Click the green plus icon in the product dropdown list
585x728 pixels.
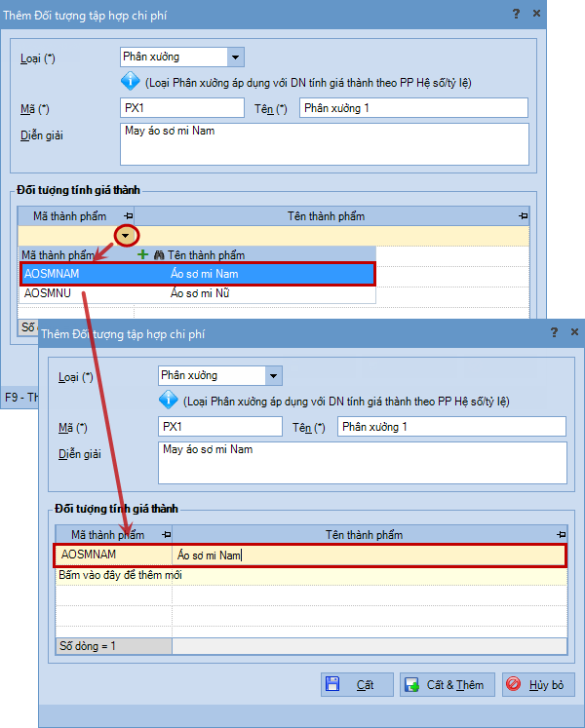[143, 254]
